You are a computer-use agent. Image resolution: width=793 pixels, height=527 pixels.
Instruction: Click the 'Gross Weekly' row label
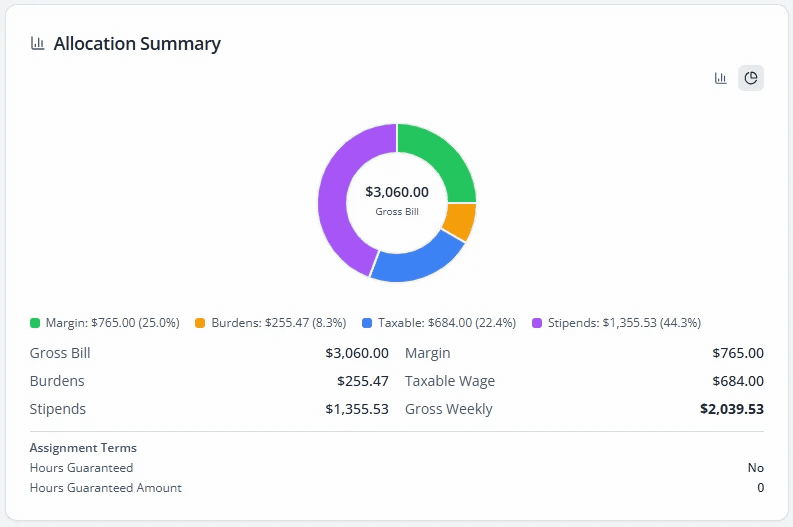pos(449,409)
